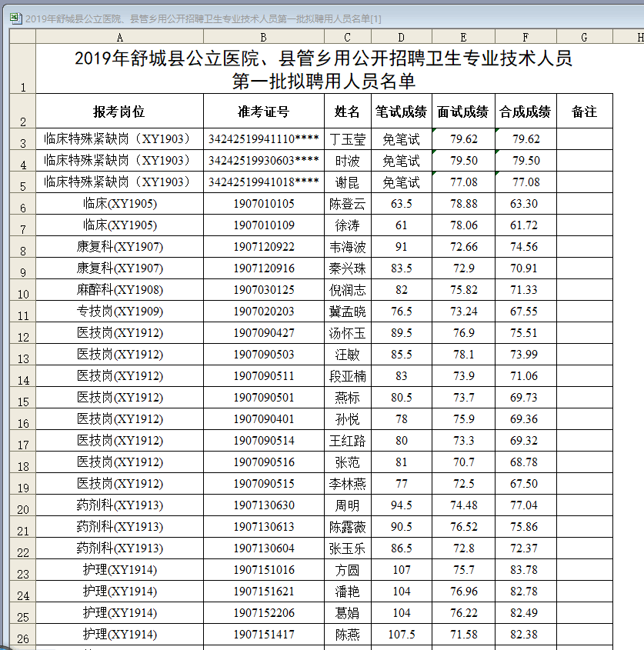Select the cell with name 陈露薇
This screenshot has height=650, width=644.
pos(348,527)
